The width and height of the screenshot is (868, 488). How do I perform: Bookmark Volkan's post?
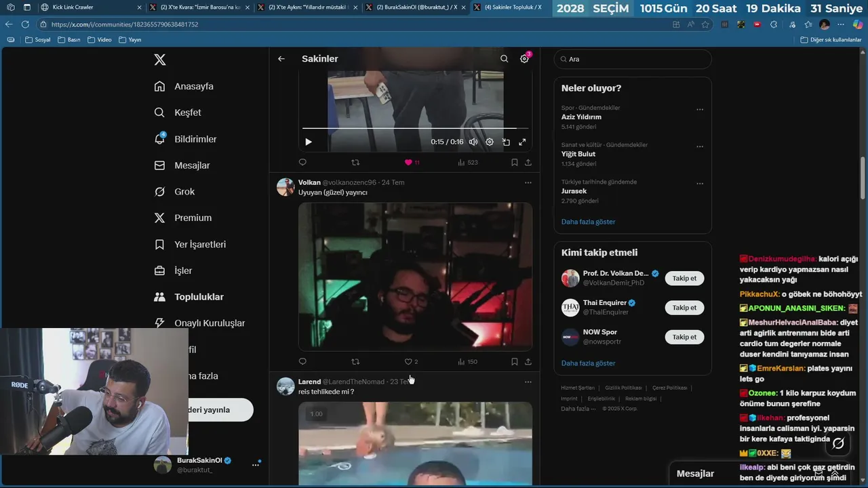pos(515,361)
